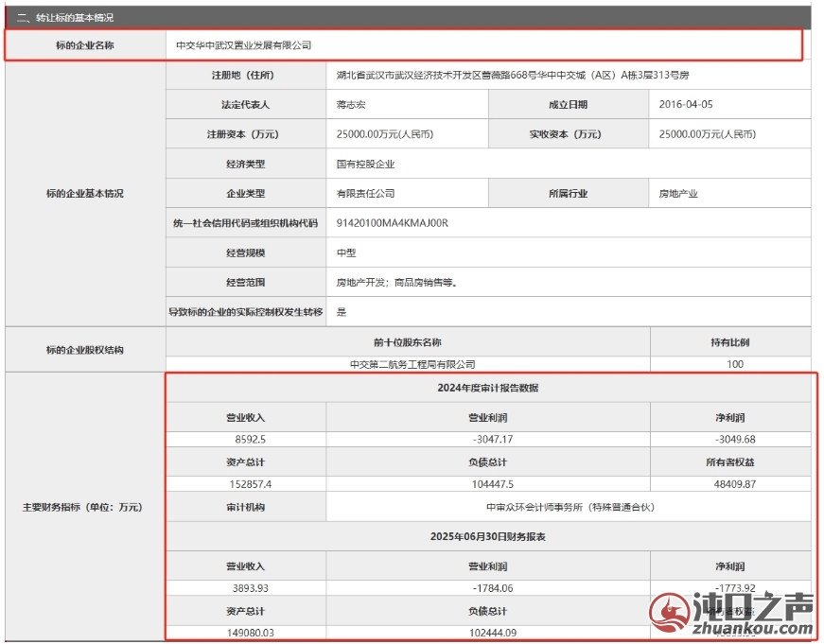Screen dimensions: 824x644
Task: Click 25000.00万元 value beside 注册资本
Action: pyautogui.click(x=385, y=134)
